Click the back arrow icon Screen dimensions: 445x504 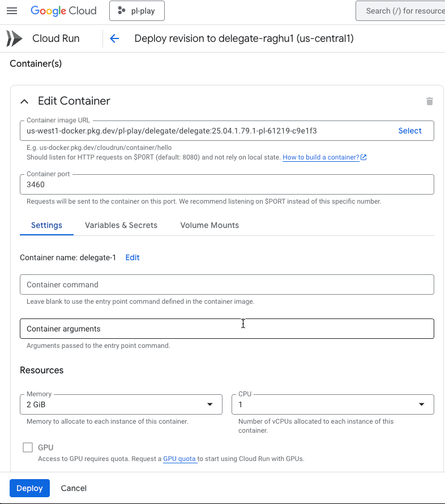(114, 38)
